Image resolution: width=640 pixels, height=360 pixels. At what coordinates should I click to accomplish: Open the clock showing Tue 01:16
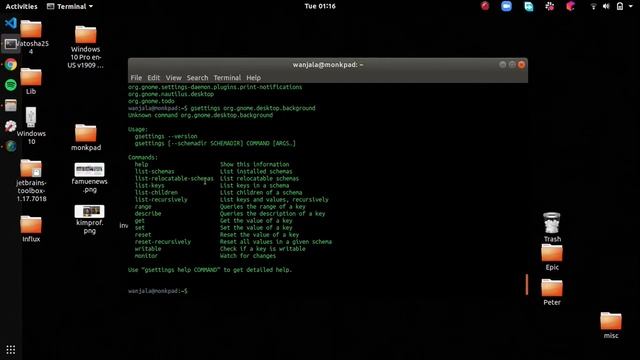click(320, 6)
